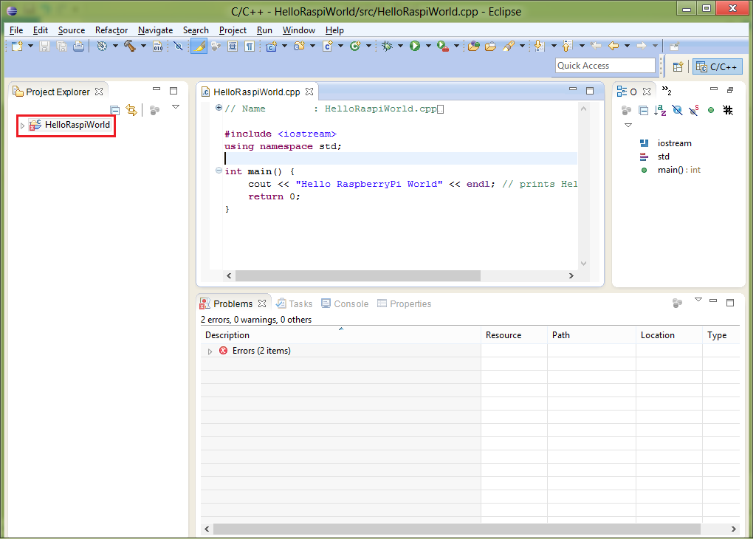
Task: Close the HelloRaspiWorld.cpp editor tab
Action: (309, 92)
